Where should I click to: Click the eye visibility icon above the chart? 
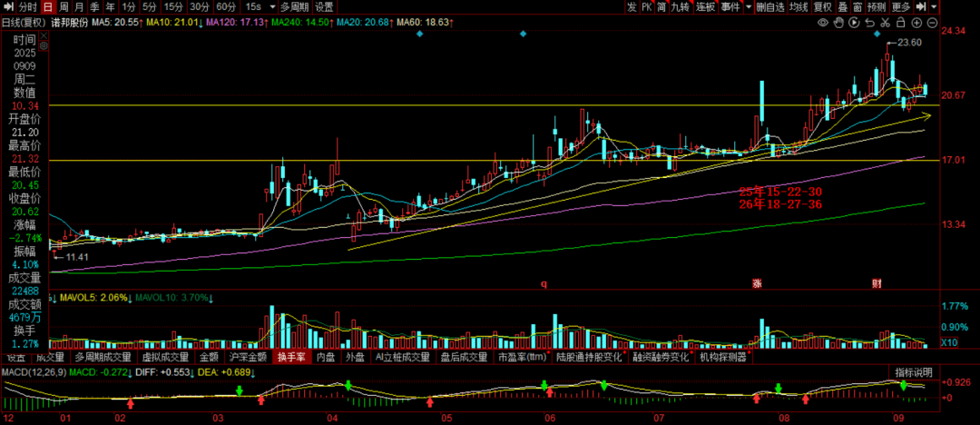[x=824, y=22]
